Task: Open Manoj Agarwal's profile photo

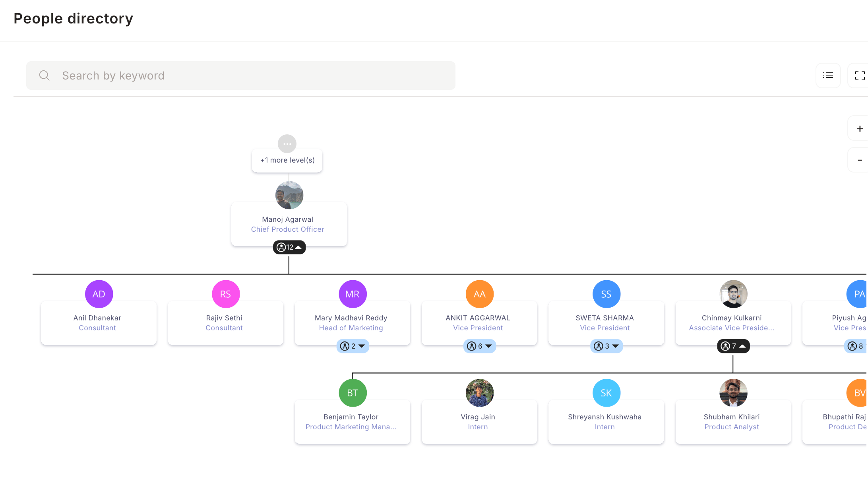Action: pos(289,195)
